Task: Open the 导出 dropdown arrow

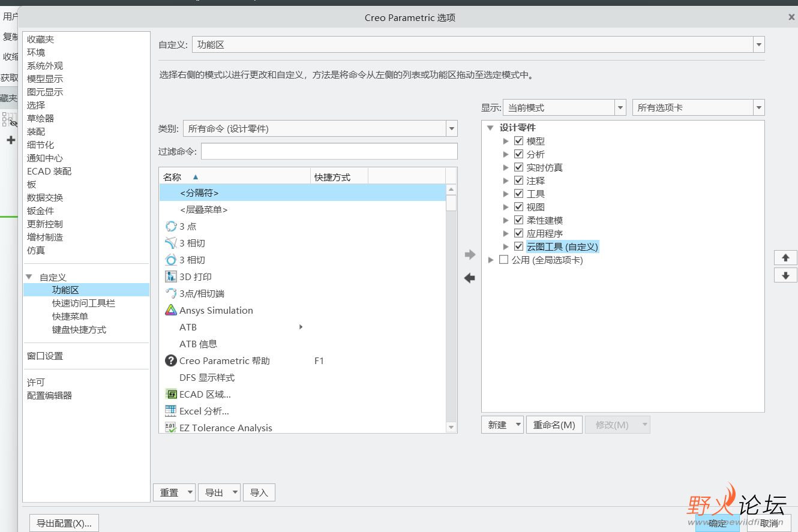Action: (235, 492)
